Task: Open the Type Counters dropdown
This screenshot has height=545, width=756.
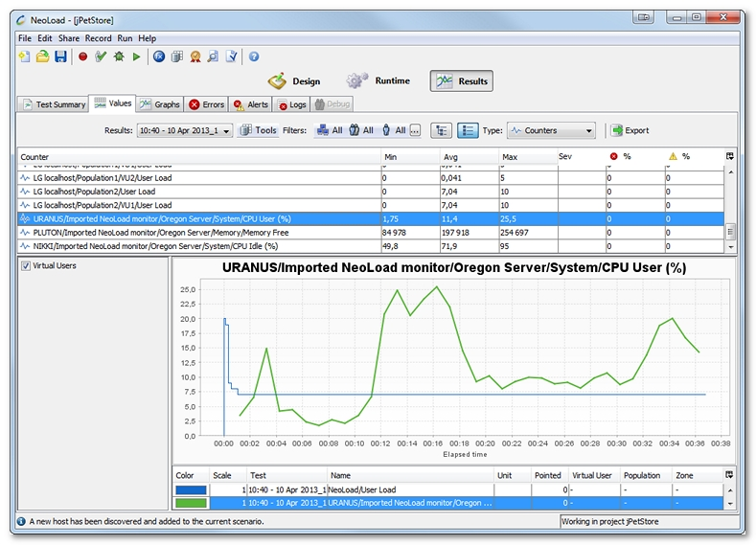Action: (x=551, y=131)
